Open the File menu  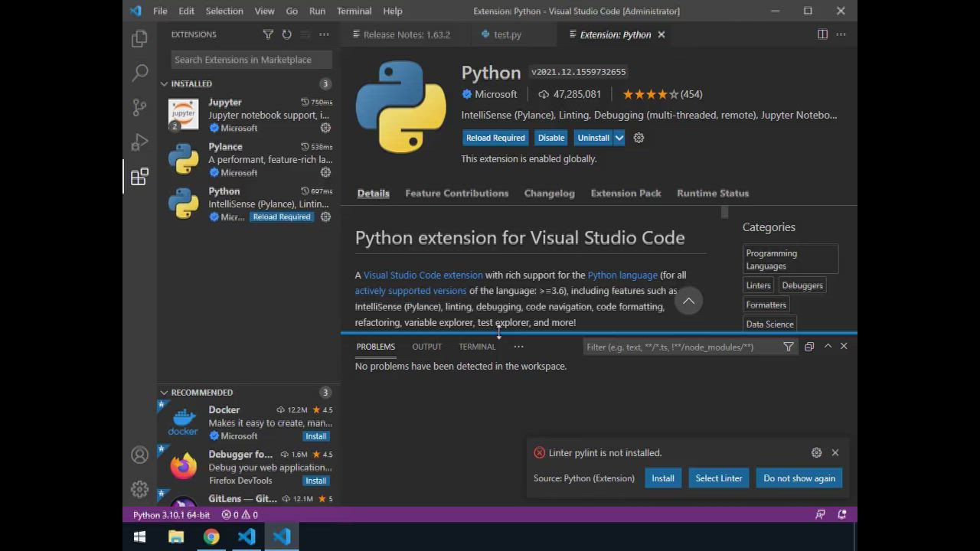coord(160,11)
